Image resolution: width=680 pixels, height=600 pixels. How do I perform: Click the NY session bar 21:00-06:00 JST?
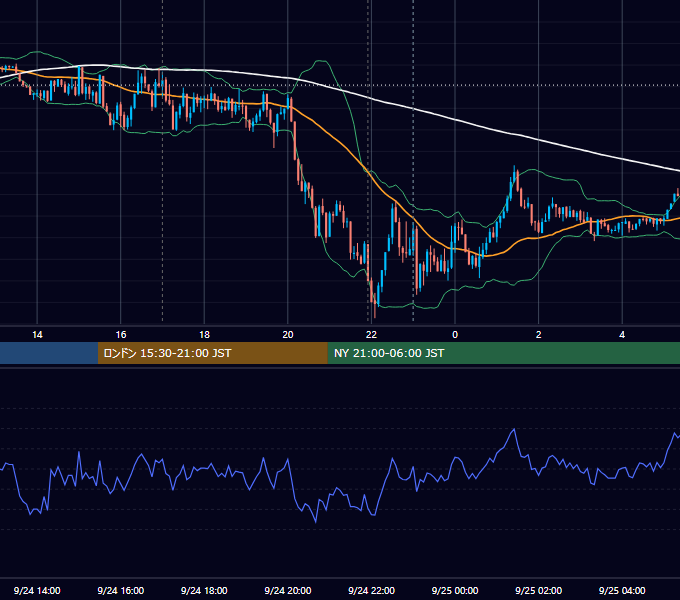point(503,353)
